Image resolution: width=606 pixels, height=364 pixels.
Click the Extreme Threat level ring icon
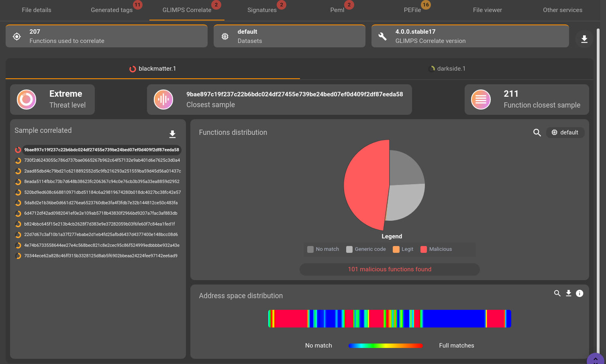[27, 100]
